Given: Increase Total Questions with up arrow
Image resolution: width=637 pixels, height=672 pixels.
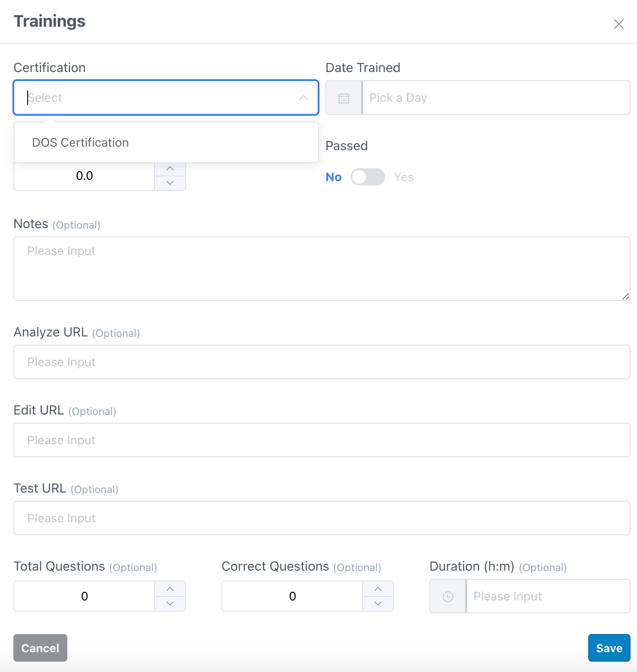Looking at the screenshot, I should pyautogui.click(x=170, y=589).
